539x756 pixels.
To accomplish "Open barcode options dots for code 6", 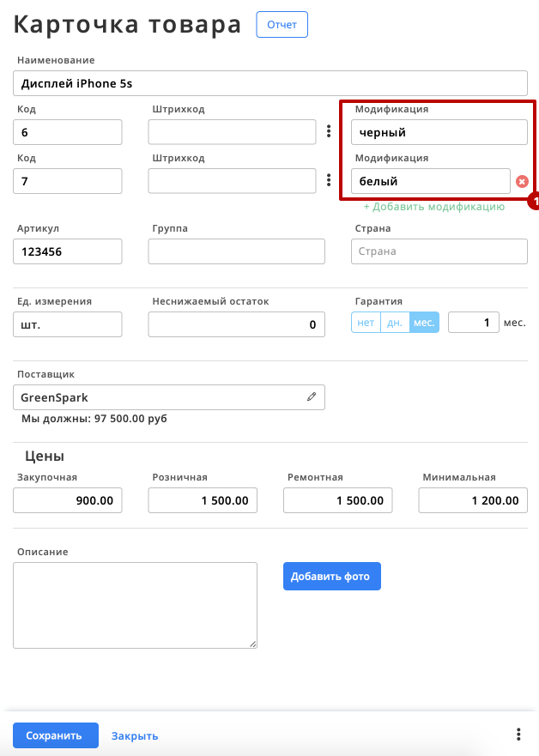I will 329,131.
